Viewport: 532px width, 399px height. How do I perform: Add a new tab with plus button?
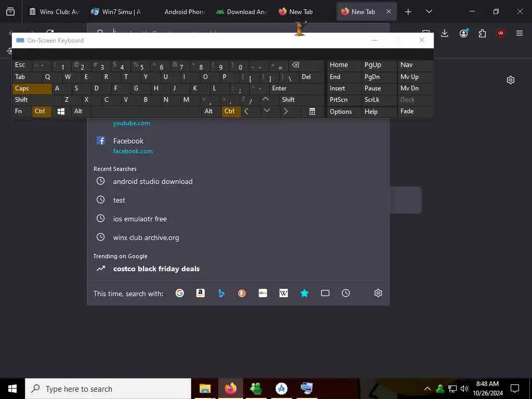pyautogui.click(x=408, y=12)
